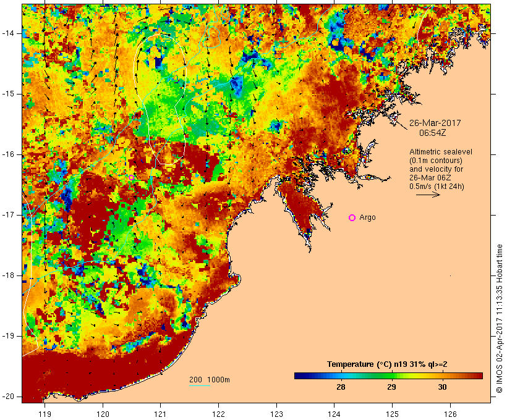The image size is (507, 420).
Task: Click the 'Temperature (°C) n19 31% ql>=2' title
Action: coord(387,364)
